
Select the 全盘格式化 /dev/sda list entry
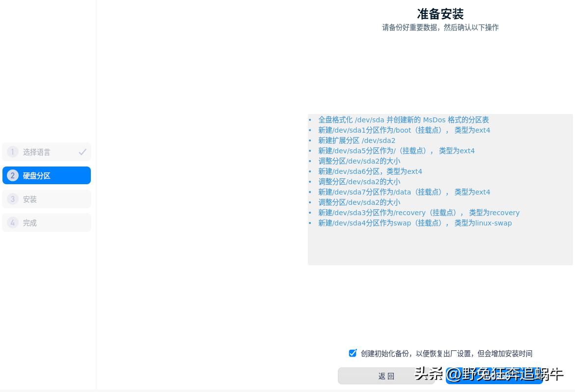pos(404,120)
